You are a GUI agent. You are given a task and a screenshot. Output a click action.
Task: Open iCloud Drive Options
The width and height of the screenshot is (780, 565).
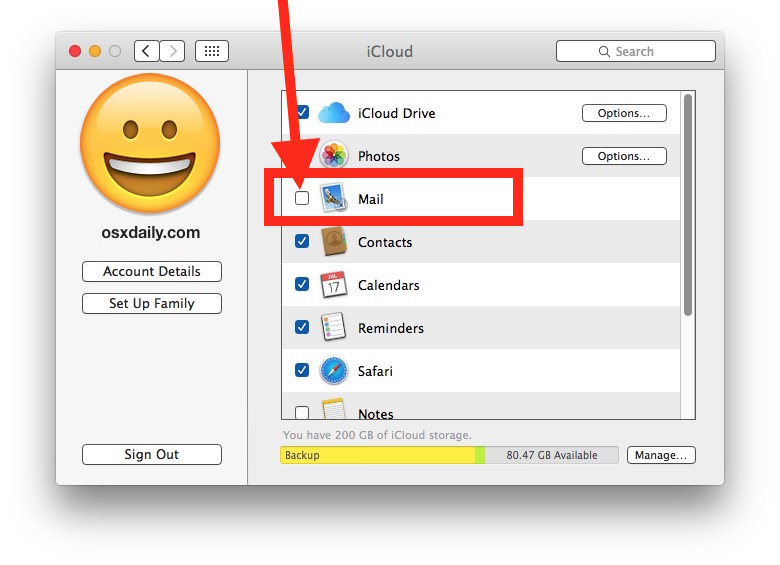624,113
